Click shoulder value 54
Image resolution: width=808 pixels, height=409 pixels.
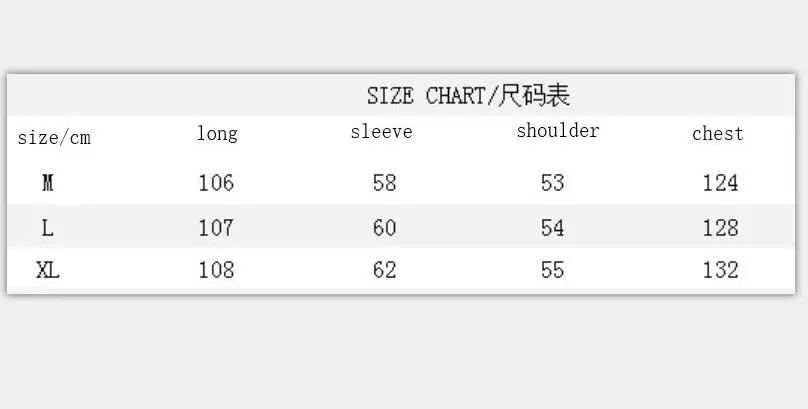click(552, 228)
